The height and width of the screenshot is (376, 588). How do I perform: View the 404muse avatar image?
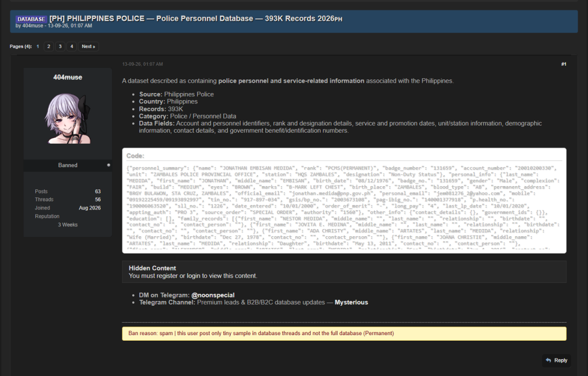click(68, 119)
